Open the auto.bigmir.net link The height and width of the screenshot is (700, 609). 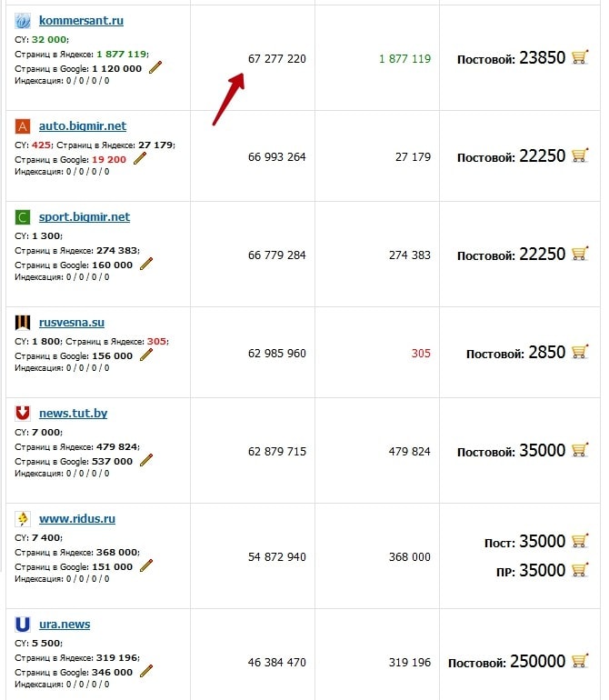pyautogui.click(x=83, y=125)
